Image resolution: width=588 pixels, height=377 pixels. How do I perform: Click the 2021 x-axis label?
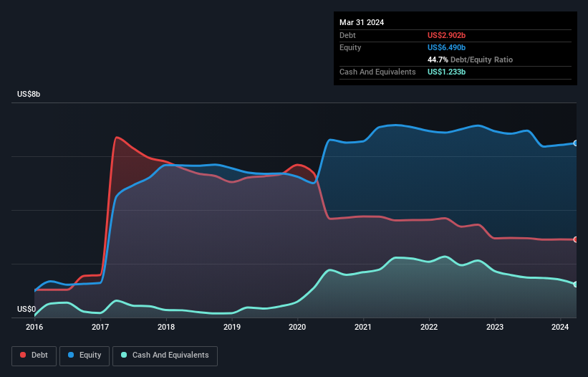pos(363,327)
